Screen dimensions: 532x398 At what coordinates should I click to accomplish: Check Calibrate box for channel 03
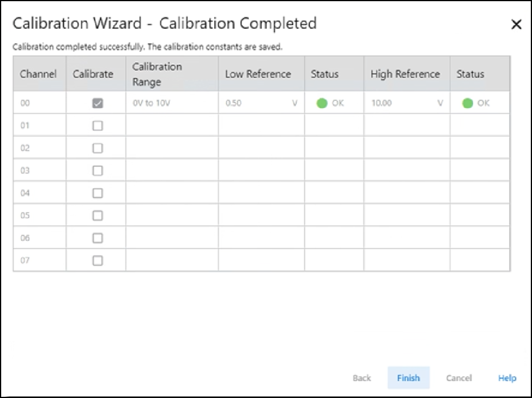point(98,170)
